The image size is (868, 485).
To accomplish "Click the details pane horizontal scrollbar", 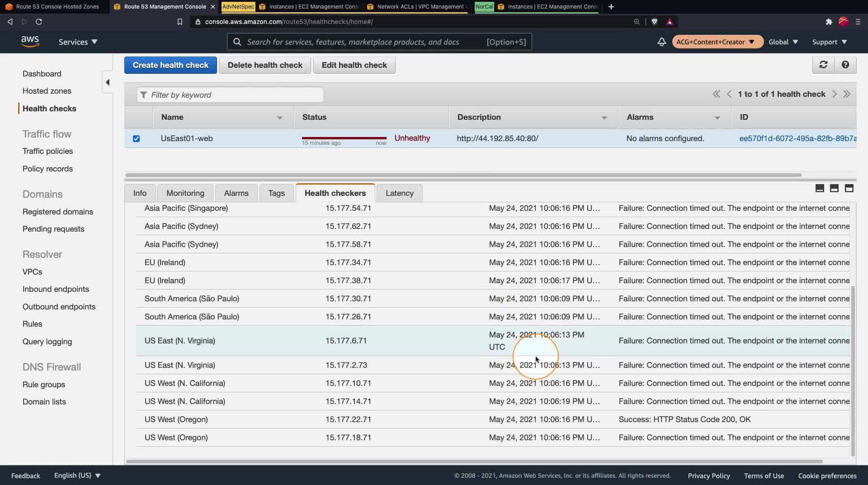I will pyautogui.click(x=474, y=461).
